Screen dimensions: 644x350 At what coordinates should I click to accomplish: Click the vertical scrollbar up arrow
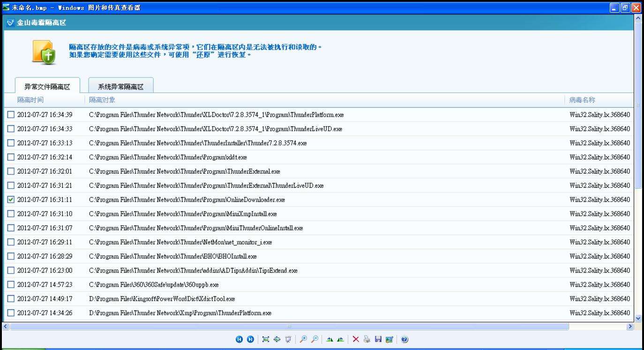coord(637,18)
